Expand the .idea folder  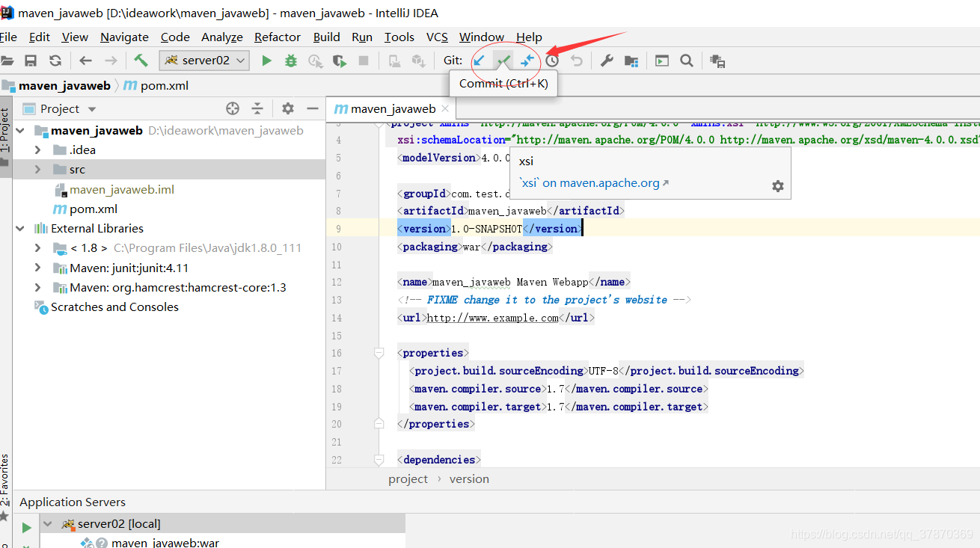pyautogui.click(x=37, y=150)
